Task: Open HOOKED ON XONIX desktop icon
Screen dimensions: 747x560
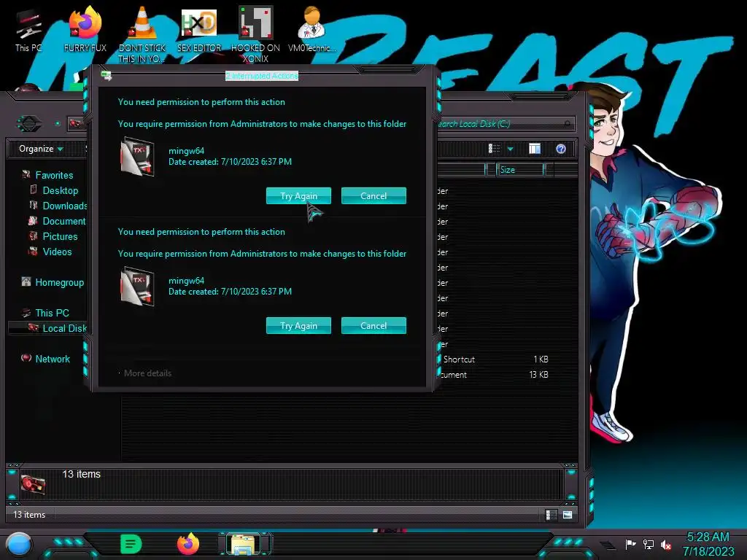Action: click(x=255, y=34)
